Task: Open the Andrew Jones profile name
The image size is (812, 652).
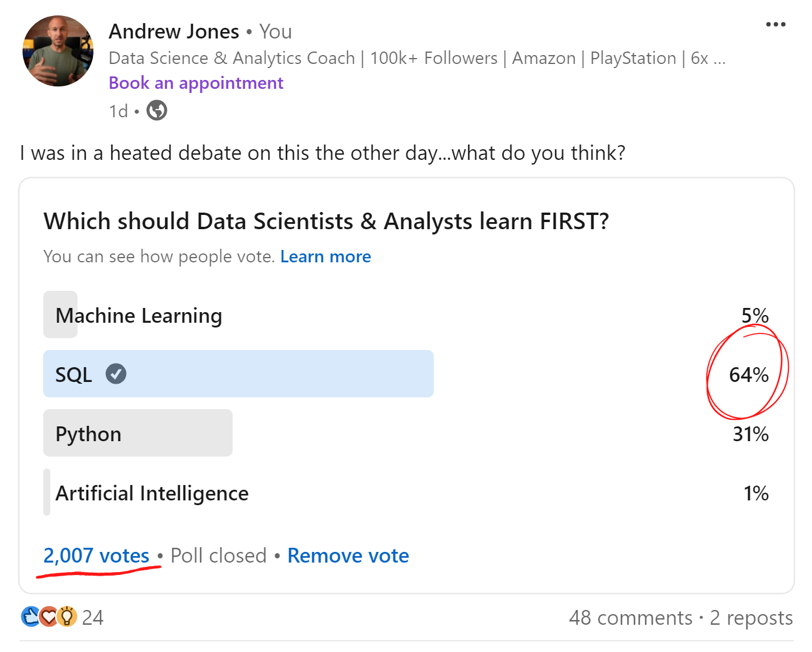Action: [x=174, y=31]
